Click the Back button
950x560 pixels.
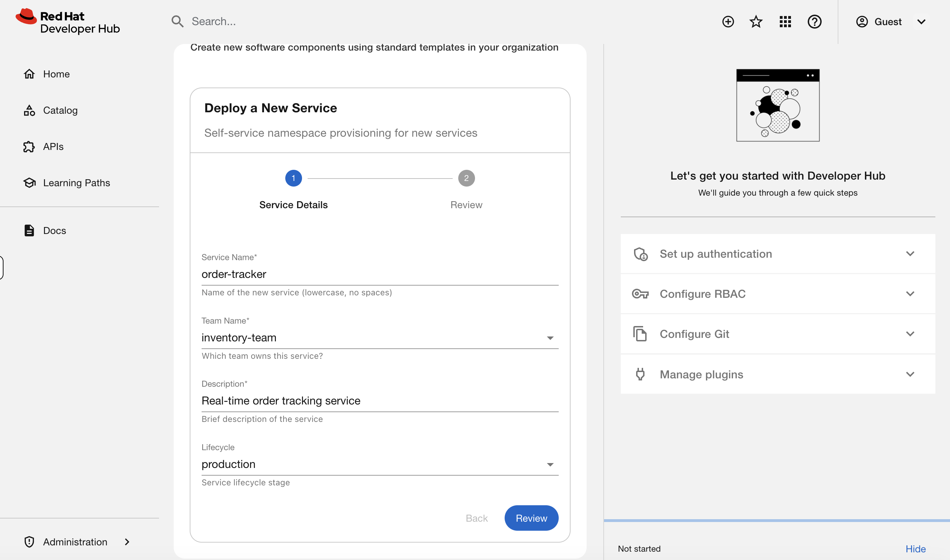click(x=476, y=518)
